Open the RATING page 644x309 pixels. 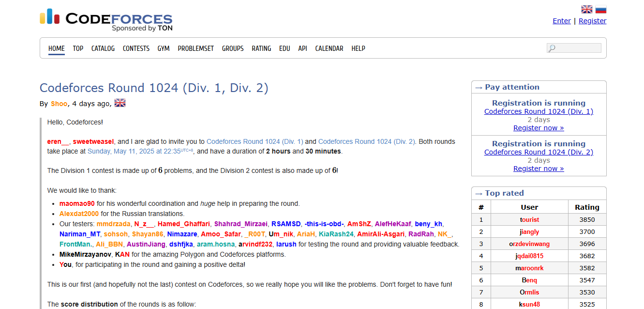[261, 48]
